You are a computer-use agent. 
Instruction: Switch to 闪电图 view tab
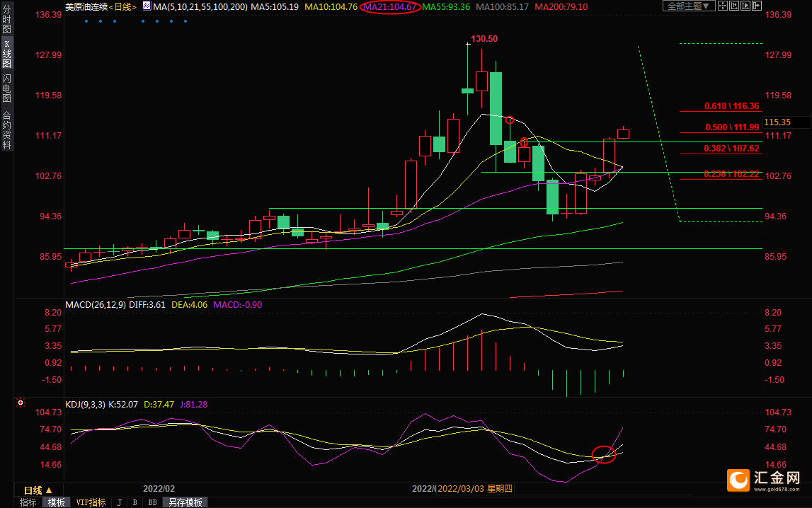coord(7,88)
